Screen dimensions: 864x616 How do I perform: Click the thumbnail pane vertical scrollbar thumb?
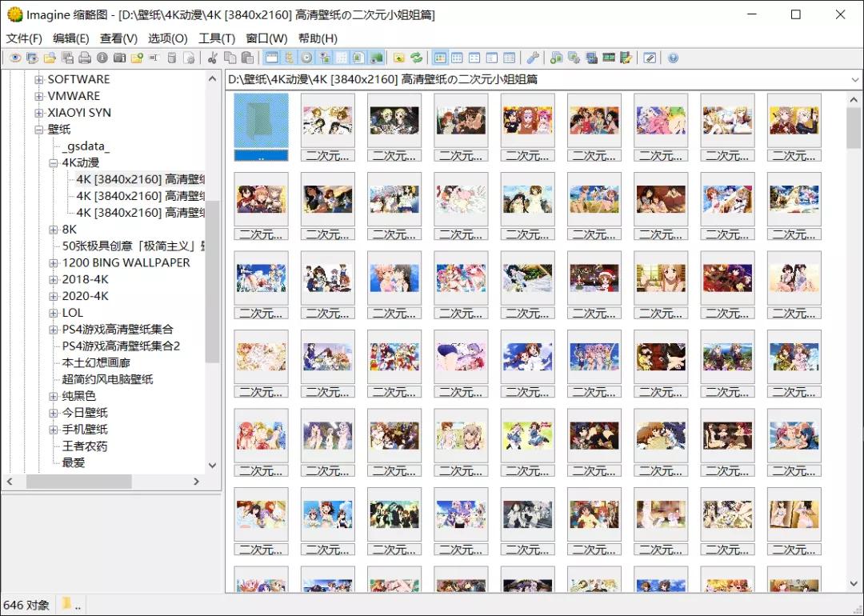tap(854, 128)
